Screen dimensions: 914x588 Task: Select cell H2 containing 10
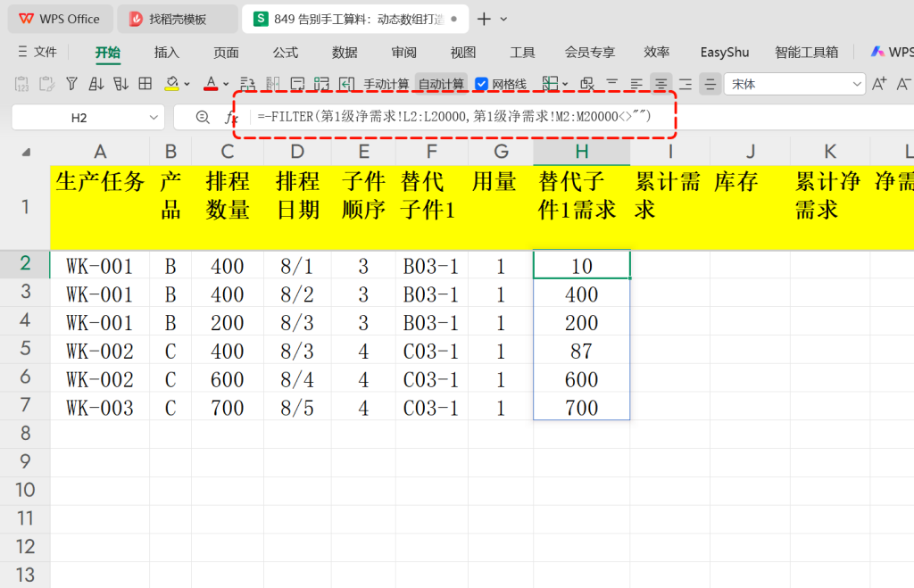[581, 265]
